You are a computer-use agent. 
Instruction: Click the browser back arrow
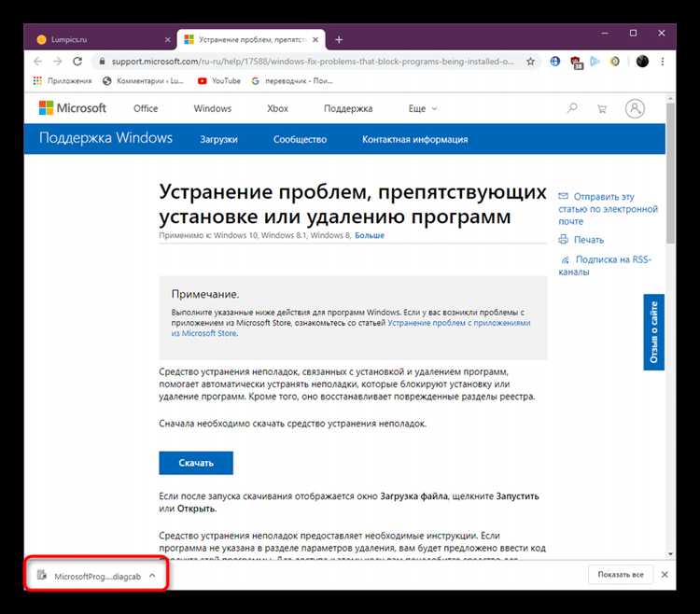click(38, 62)
